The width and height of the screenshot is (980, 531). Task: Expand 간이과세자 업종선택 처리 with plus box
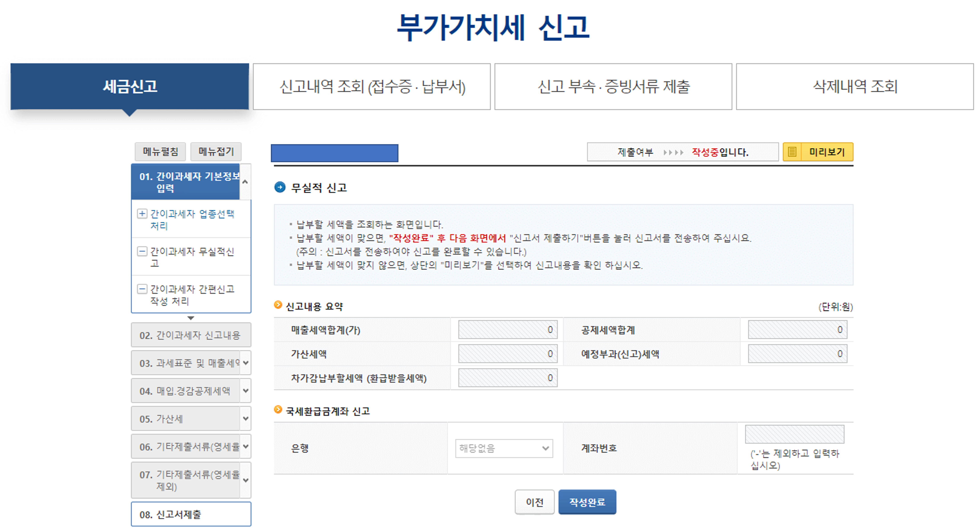pos(142,213)
